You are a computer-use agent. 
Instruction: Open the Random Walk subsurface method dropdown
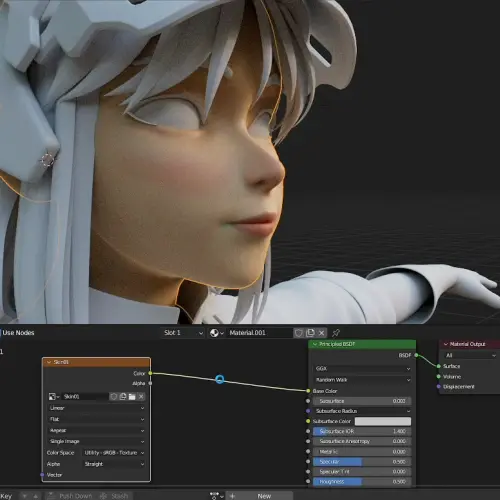[363, 380]
